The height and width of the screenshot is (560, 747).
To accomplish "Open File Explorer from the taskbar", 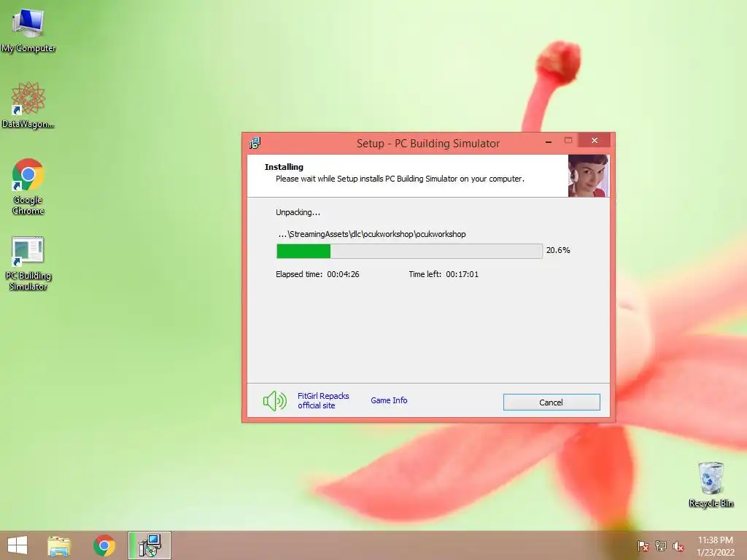I will [59, 545].
